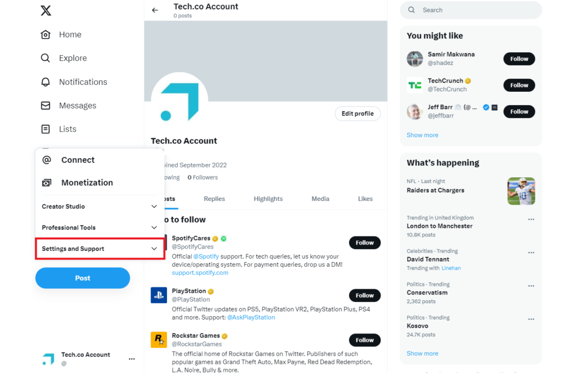The height and width of the screenshot is (373, 588).
Task: Expand Creator Studio options
Action: 99,206
